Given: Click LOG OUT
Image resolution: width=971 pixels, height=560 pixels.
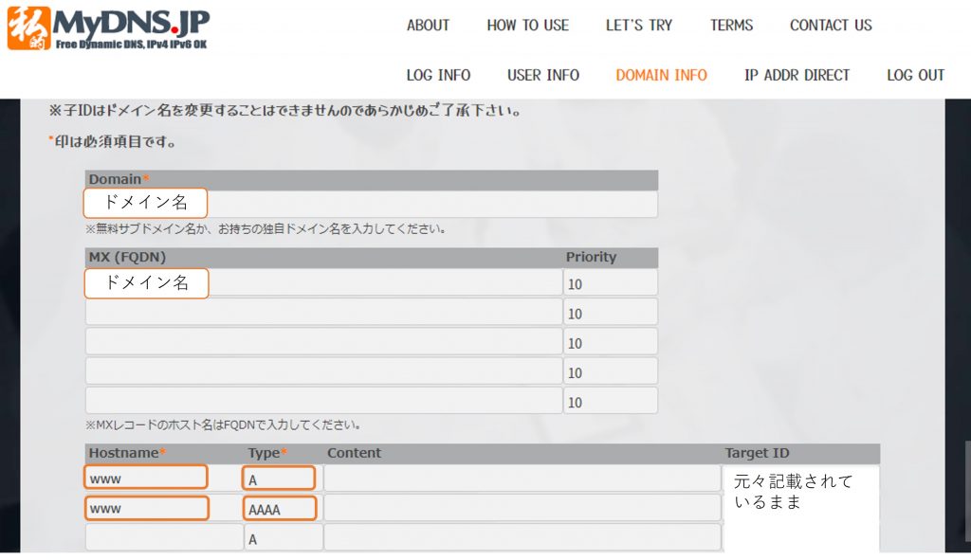Looking at the screenshot, I should [x=916, y=75].
